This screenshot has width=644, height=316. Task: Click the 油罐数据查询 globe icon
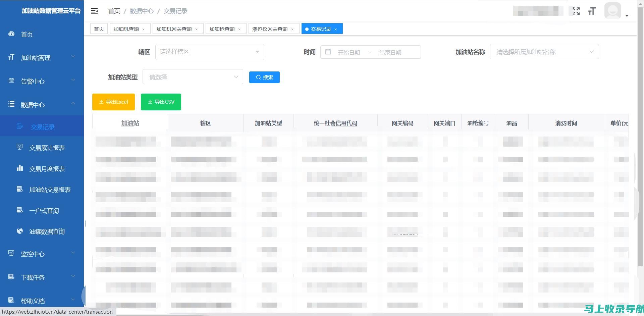20,231
